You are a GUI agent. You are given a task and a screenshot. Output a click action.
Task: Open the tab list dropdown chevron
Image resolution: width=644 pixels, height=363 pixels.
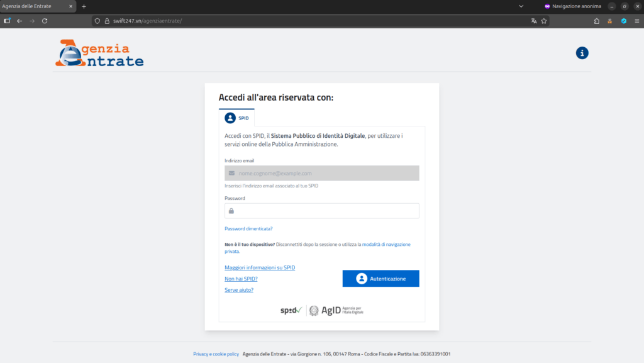[x=521, y=6]
